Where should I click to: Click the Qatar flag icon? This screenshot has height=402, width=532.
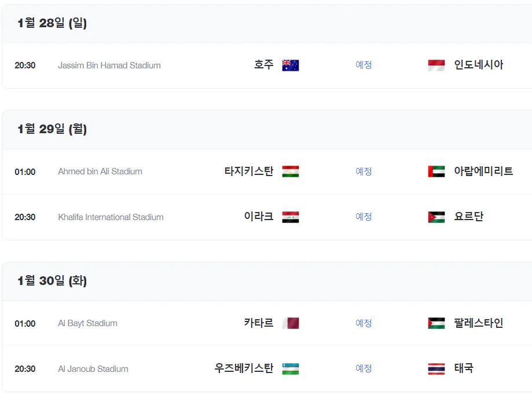pos(291,323)
